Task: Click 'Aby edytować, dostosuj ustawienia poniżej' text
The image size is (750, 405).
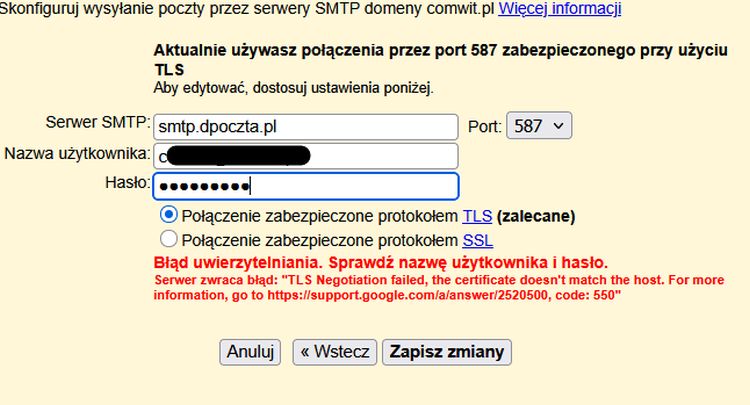Action: (x=293, y=88)
